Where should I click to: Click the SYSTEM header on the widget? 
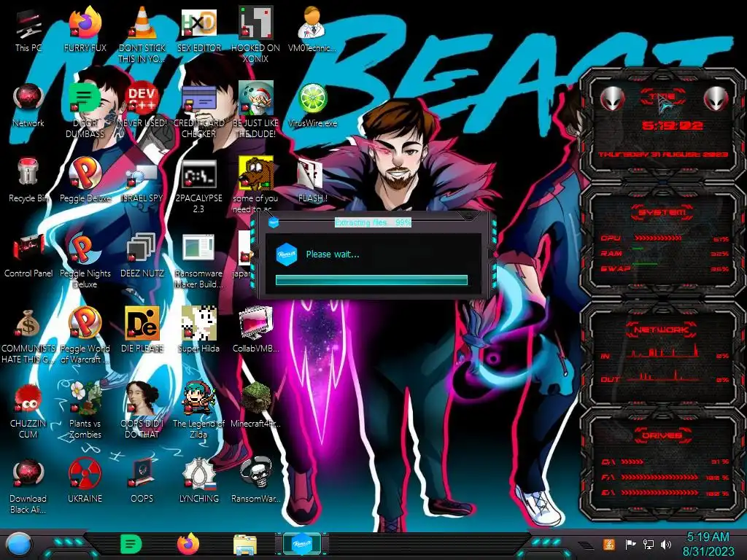(662, 212)
